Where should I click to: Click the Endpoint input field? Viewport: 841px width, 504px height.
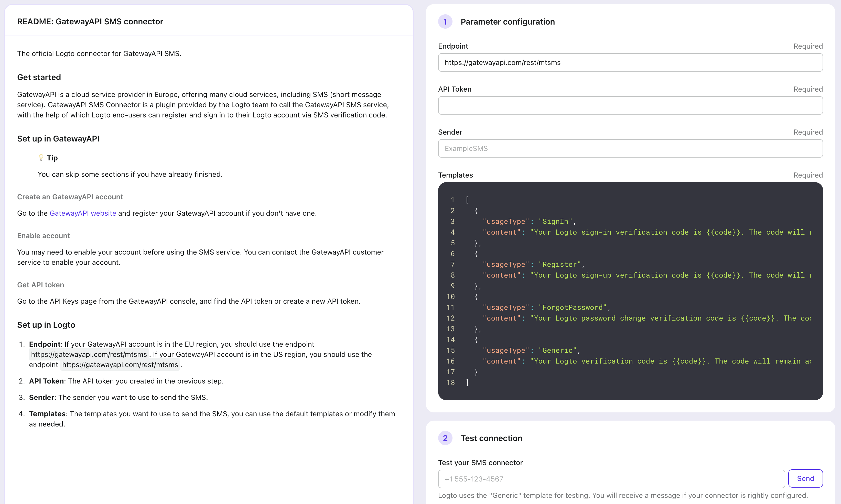[x=630, y=62]
